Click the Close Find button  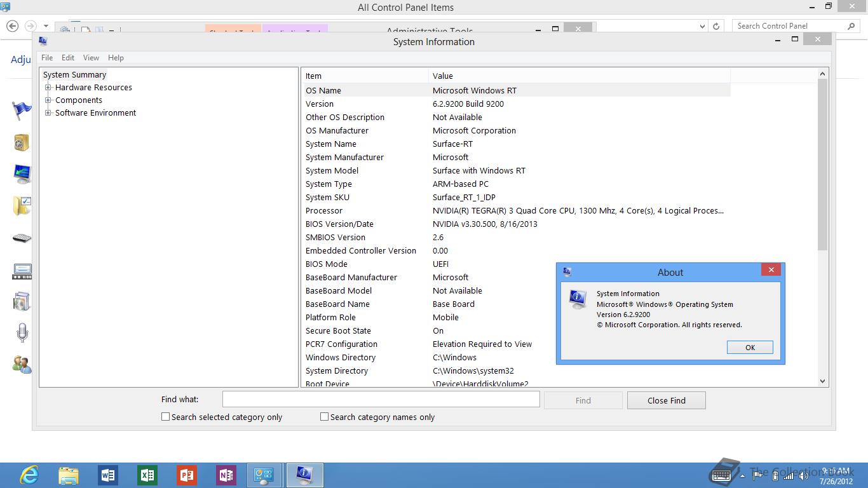(666, 400)
